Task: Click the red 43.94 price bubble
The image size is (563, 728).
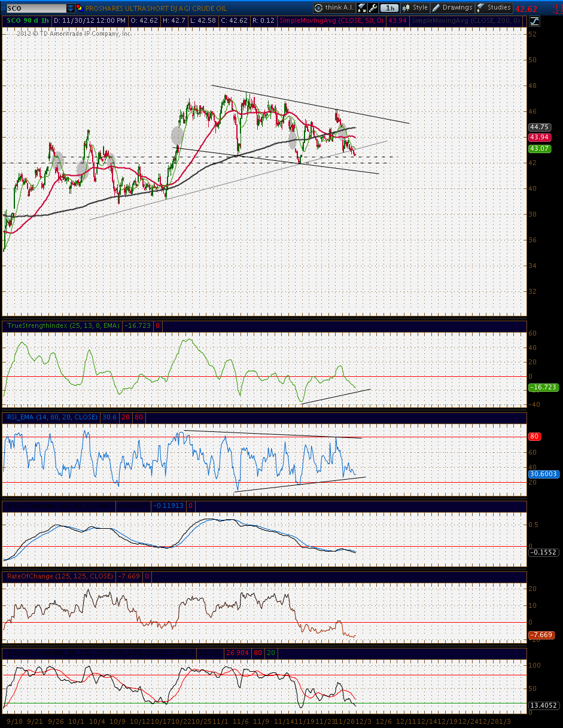Action: coord(540,138)
